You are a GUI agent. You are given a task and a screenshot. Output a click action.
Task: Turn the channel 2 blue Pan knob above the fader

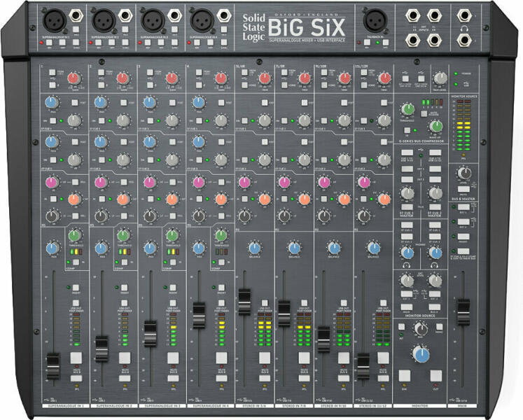point(101,248)
